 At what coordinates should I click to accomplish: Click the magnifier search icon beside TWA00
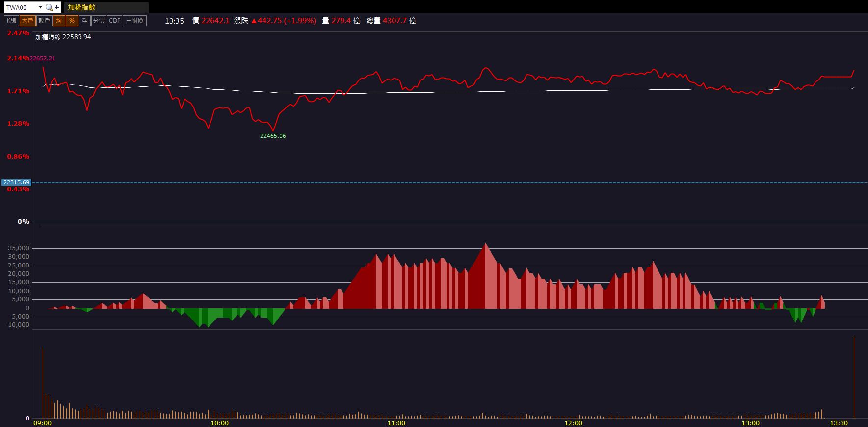[x=49, y=7]
